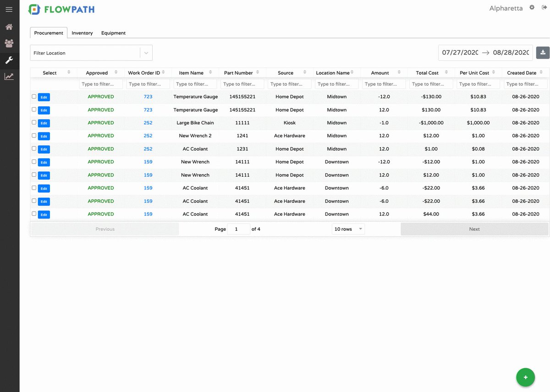Go to Home in sidebar
Screen dimensions: 550x392
[9, 27]
